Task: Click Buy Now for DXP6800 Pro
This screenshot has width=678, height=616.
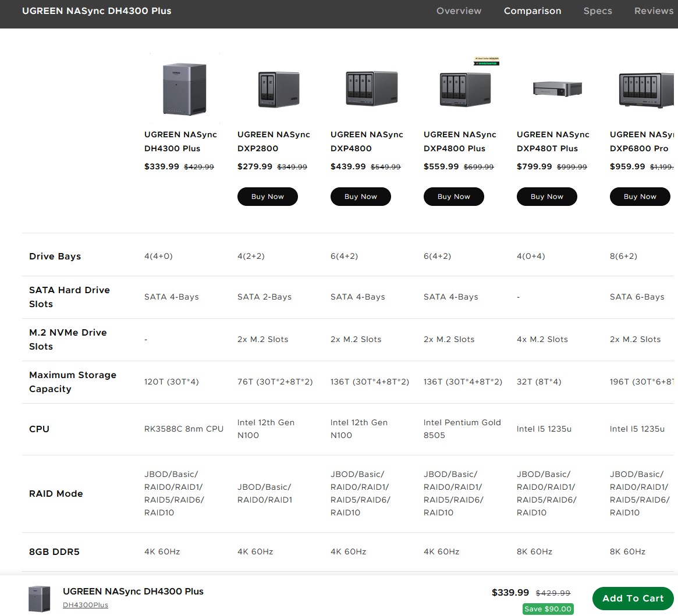Action: tap(640, 197)
